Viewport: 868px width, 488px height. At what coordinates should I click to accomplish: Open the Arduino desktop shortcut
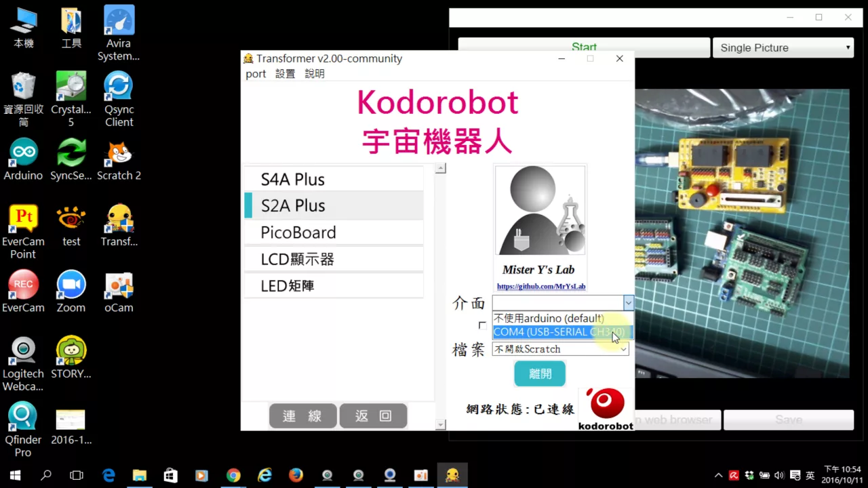point(23,160)
